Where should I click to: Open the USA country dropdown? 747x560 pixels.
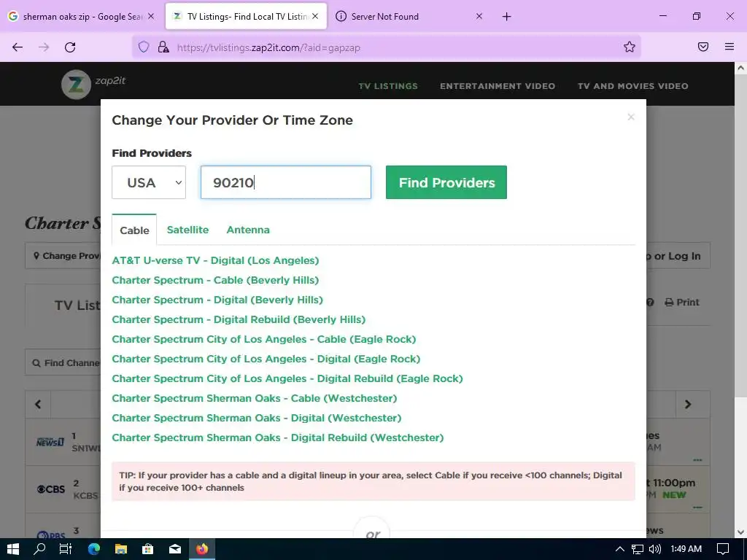tap(149, 182)
